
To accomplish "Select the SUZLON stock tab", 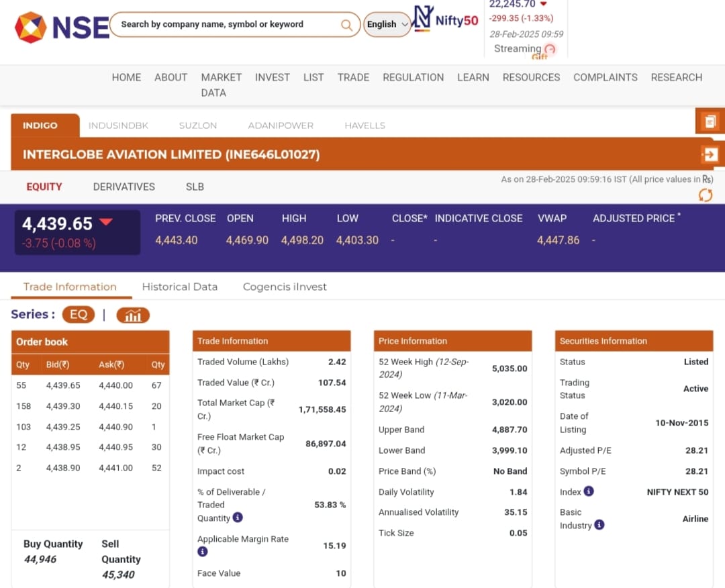I will pos(198,126).
